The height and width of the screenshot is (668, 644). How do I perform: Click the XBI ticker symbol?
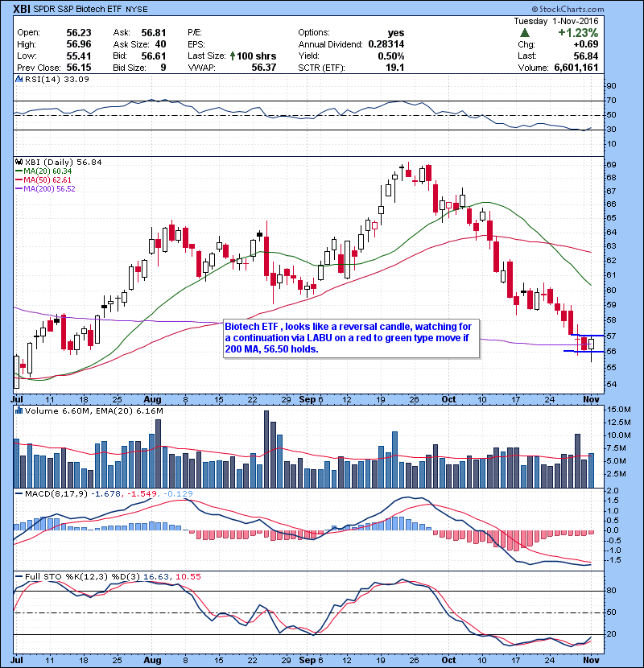21,9
